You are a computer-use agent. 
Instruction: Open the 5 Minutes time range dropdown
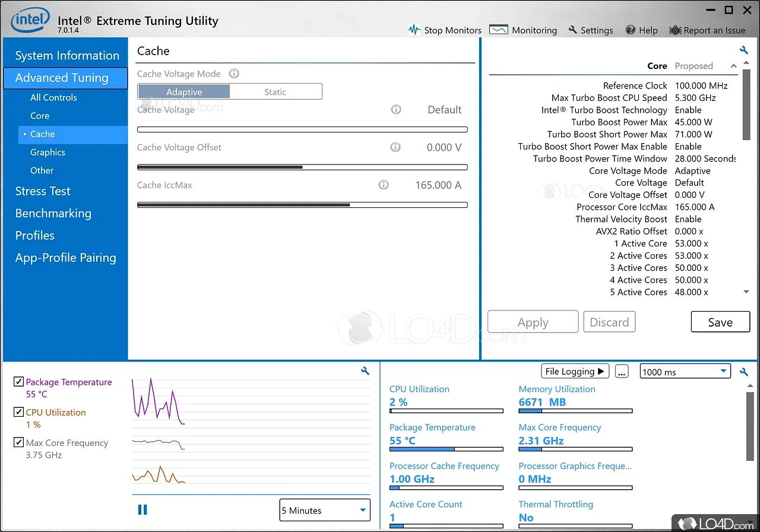[x=325, y=510]
